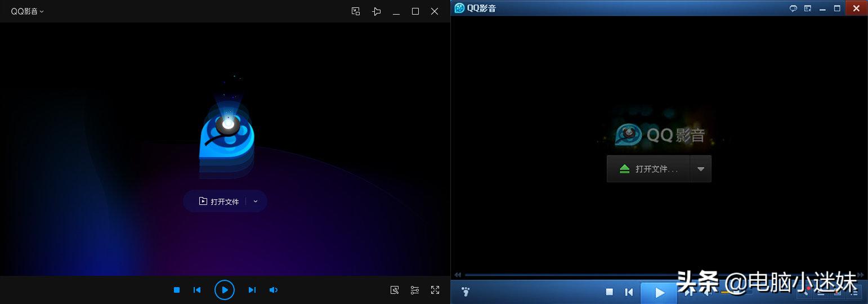Open feedback chat bubble in old title bar
This screenshot has height=304, width=868.
pos(793,8)
